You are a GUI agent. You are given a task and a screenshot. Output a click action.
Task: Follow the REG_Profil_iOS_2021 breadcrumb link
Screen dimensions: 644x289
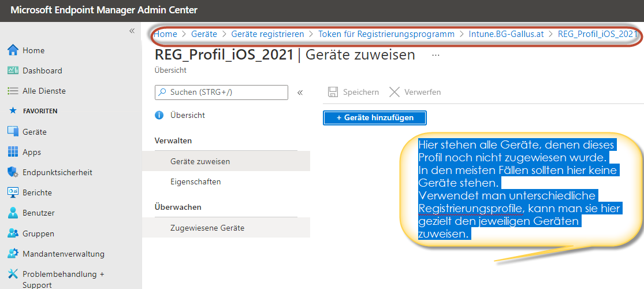coord(598,34)
